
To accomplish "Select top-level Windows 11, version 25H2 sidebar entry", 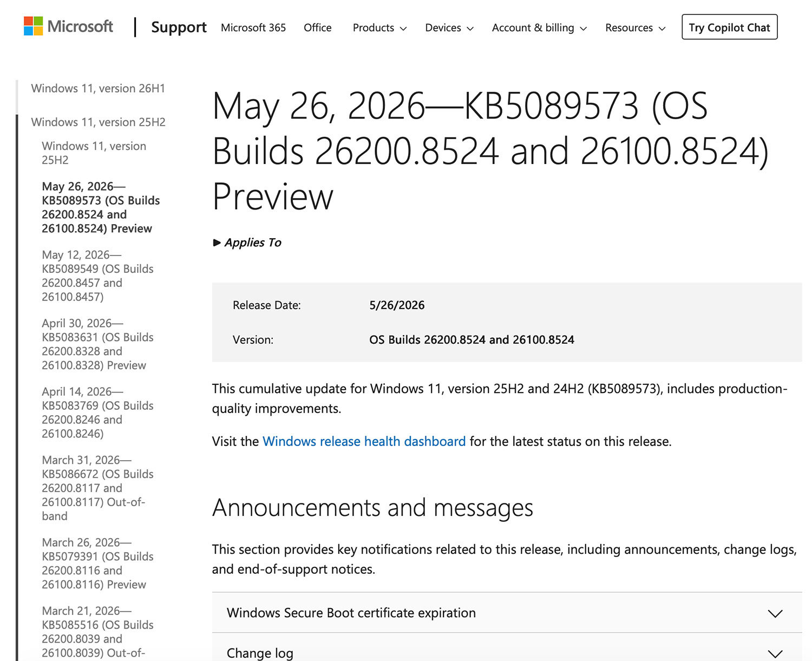I will (x=98, y=122).
